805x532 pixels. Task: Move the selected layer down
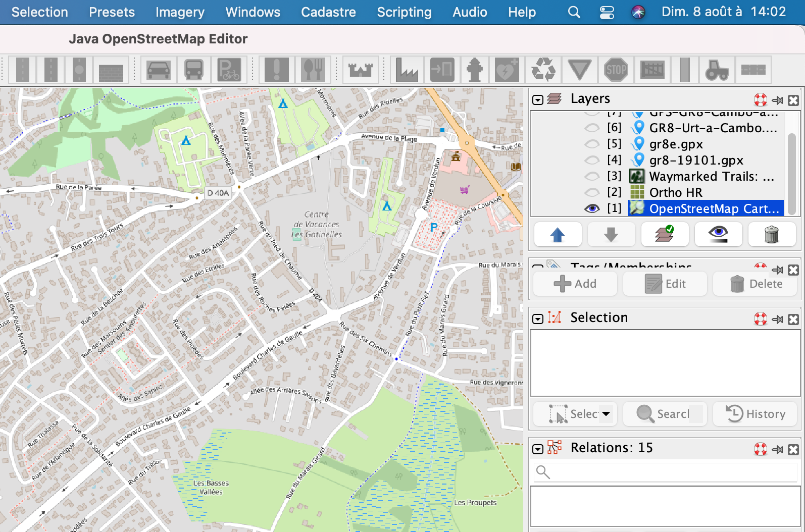click(x=611, y=234)
